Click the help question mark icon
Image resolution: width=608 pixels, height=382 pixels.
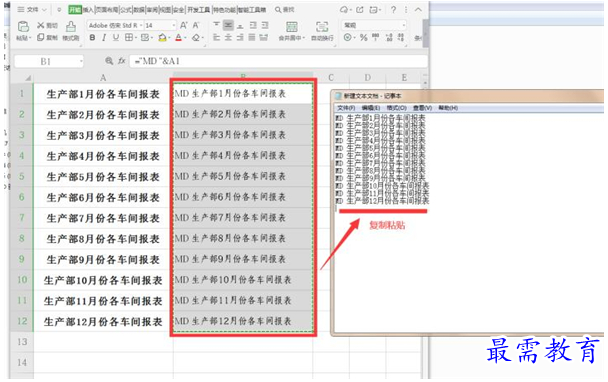[x=393, y=10]
